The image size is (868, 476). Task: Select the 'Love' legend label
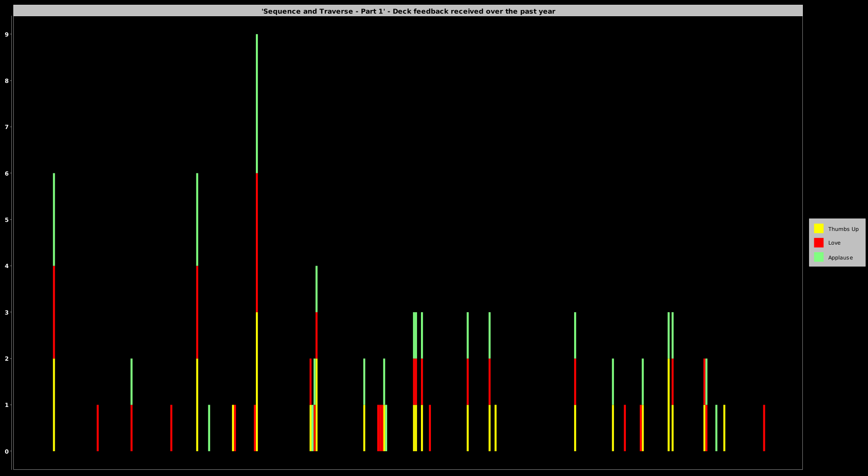[x=834, y=243]
